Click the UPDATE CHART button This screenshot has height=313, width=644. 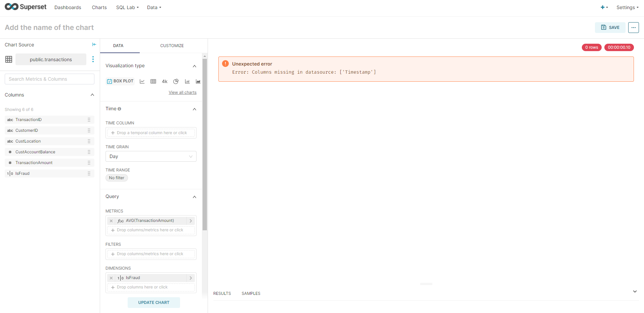(154, 302)
